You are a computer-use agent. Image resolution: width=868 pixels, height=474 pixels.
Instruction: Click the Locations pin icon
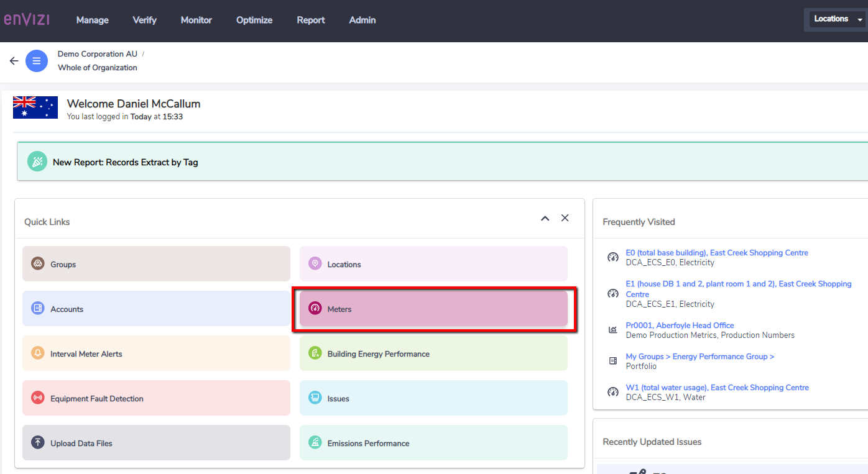pos(315,264)
